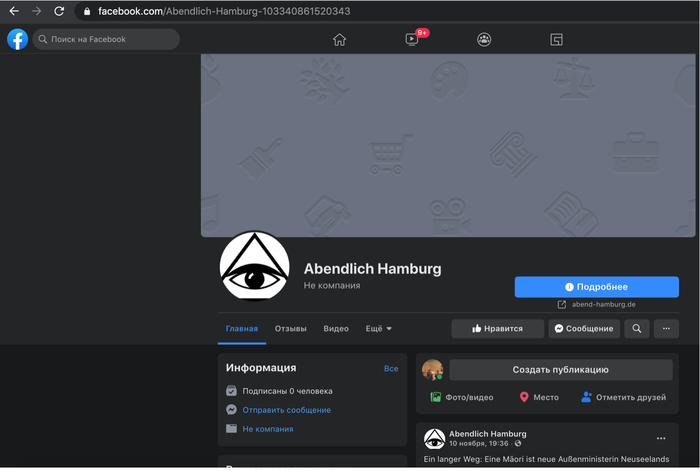This screenshot has width=700, height=471.
Task: Click post text 'Ein langer Weg: Eine Māori...'
Action: coord(546,459)
